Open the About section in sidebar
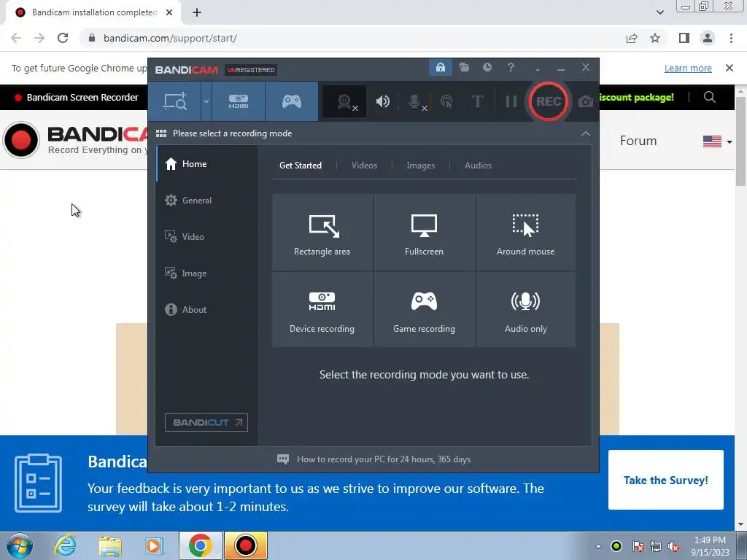 206,309
